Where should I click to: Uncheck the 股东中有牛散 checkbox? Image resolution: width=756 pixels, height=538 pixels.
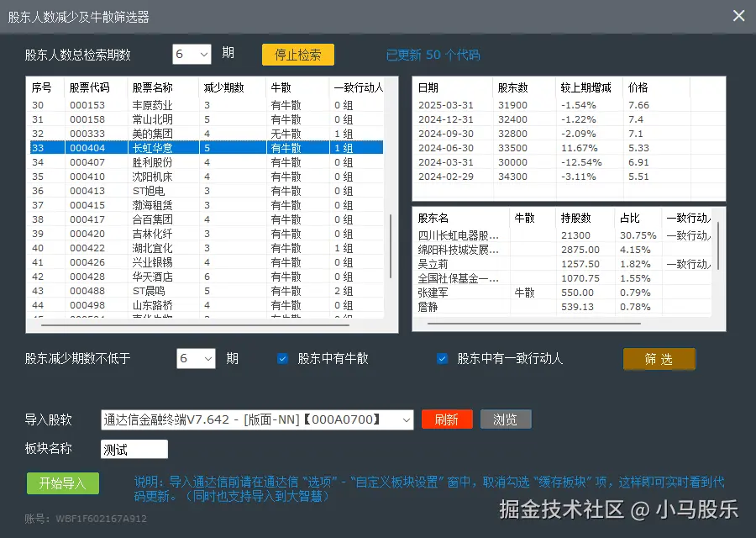[282, 358]
